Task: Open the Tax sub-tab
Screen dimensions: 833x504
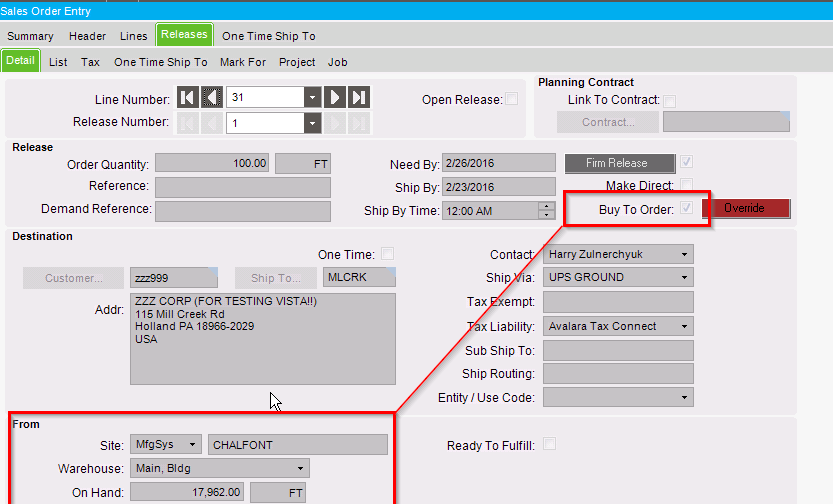Action: (90, 62)
